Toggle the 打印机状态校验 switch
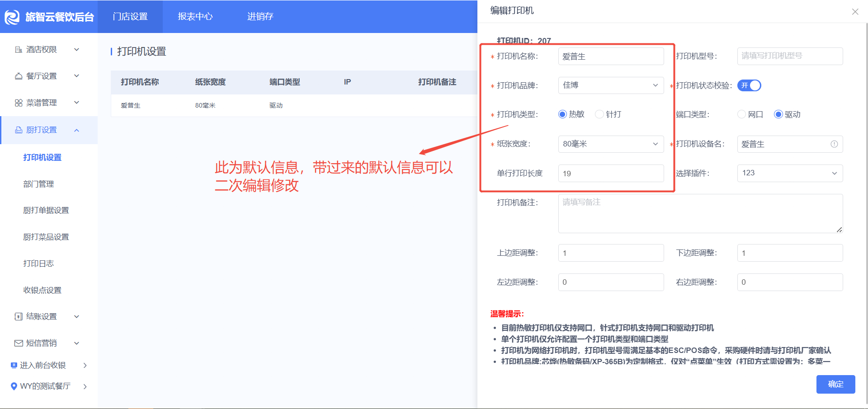The height and width of the screenshot is (409, 868). pos(749,85)
